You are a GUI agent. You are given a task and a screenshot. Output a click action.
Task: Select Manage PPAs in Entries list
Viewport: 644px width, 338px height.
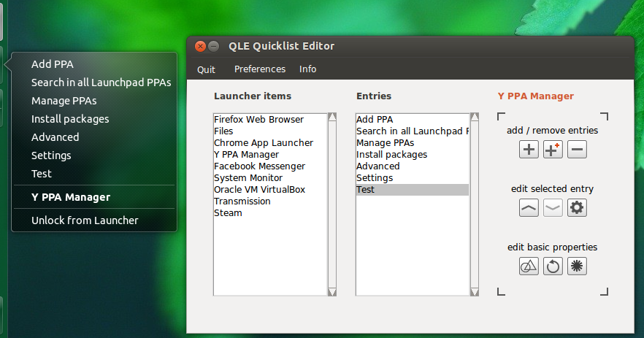point(413,143)
